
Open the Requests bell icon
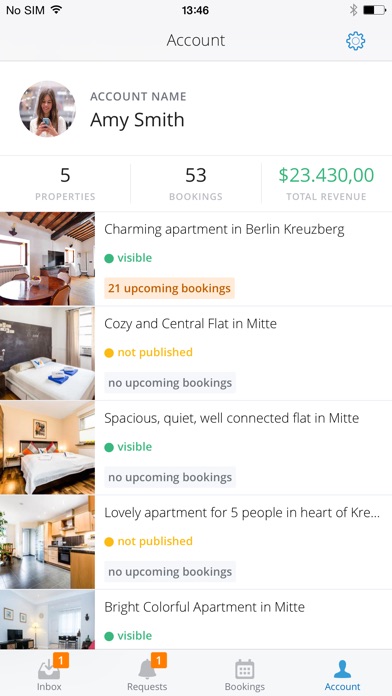pyautogui.click(x=147, y=670)
